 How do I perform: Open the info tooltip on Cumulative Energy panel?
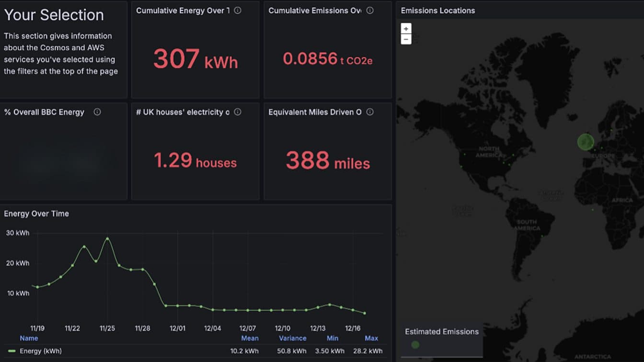[238, 10]
